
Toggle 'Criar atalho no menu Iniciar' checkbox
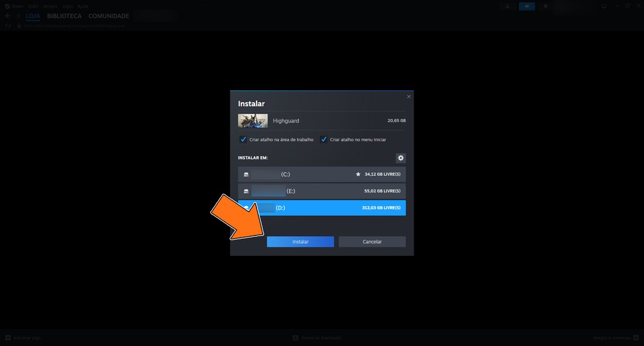(324, 139)
